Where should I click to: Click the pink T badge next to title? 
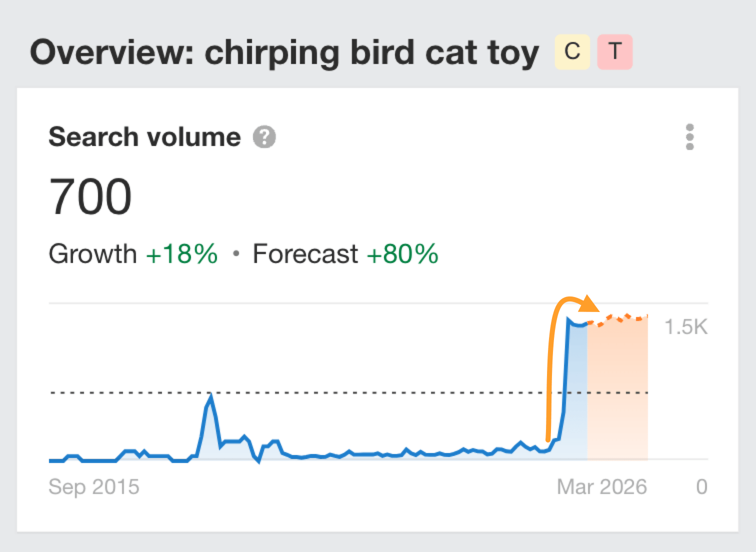click(614, 51)
